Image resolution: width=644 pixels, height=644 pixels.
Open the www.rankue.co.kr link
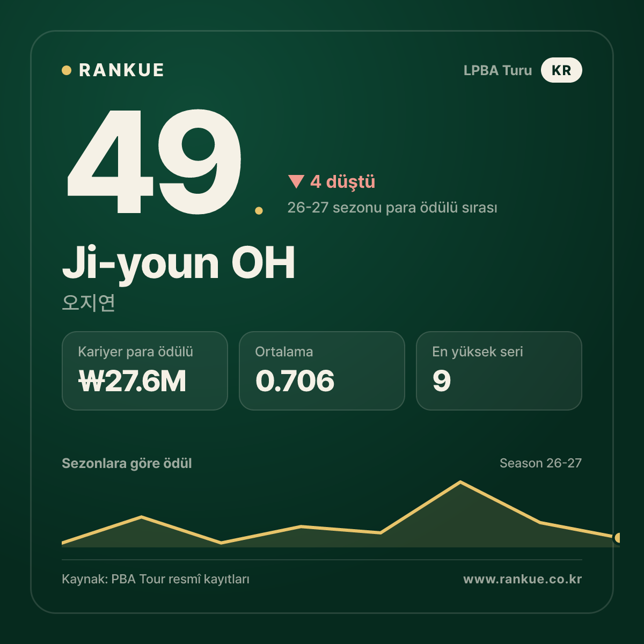click(x=523, y=580)
